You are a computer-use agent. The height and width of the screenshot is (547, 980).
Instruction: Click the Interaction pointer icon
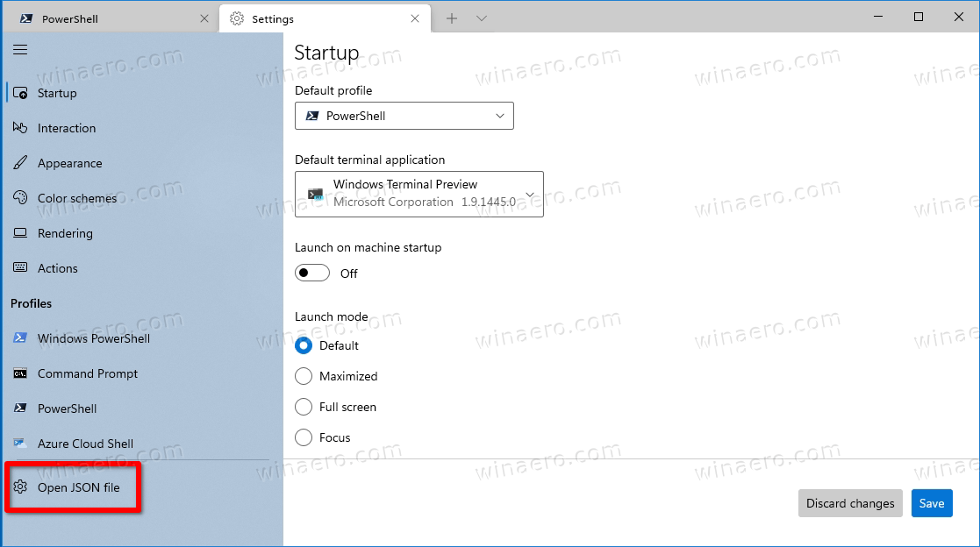pos(19,128)
